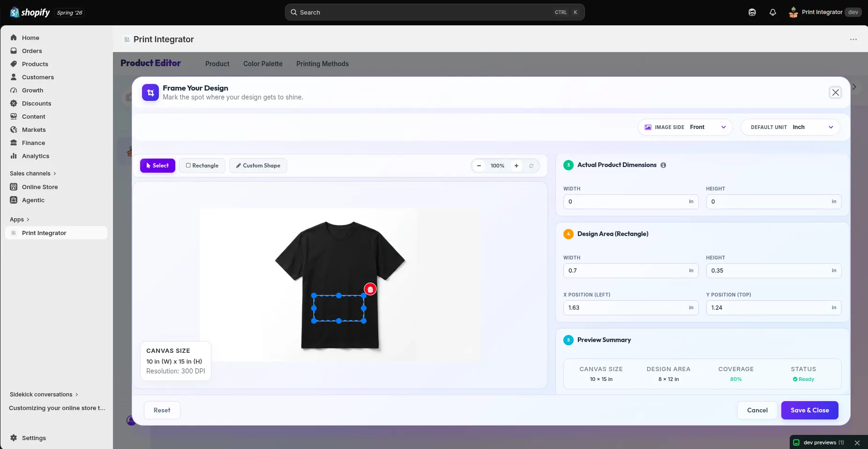
Task: Click Actual Product Dimensions Height field
Action: tap(773, 202)
